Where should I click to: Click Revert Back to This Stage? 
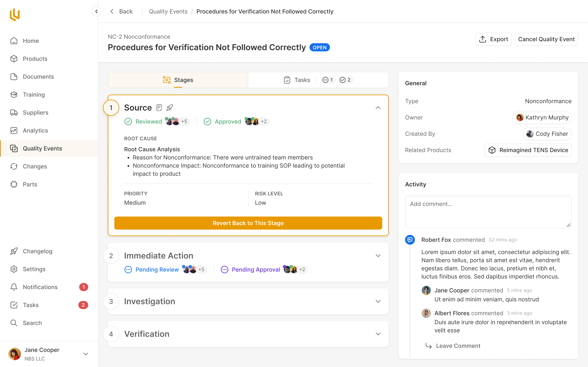(x=248, y=223)
